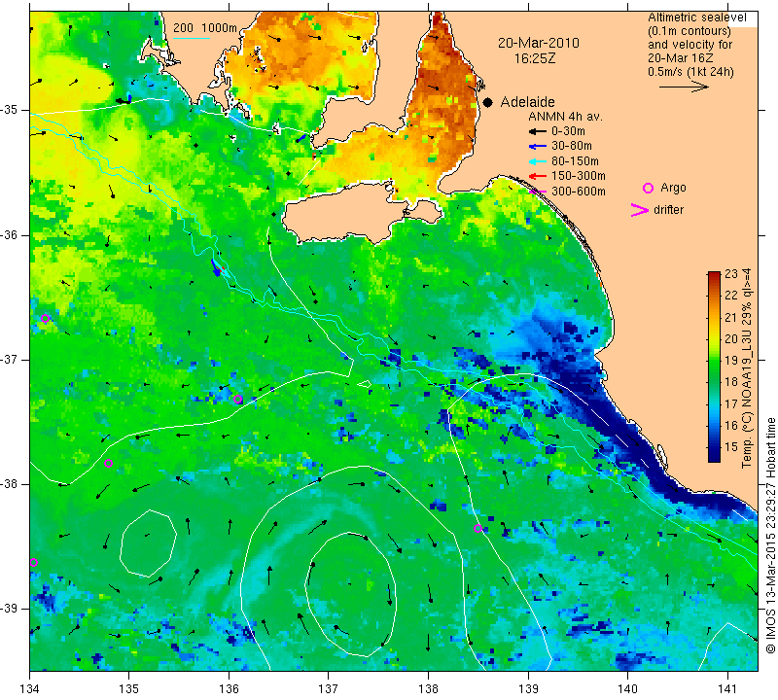This screenshot has height=700, width=778.
Task: Click the '0.5m/s (1kt 24h)' scale text
Action: point(690,72)
